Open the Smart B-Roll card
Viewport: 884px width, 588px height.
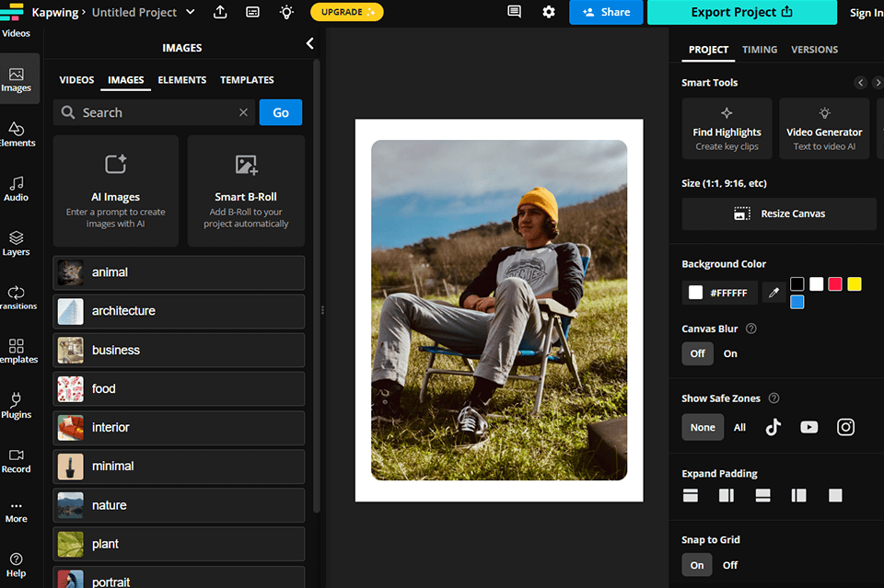click(246, 190)
